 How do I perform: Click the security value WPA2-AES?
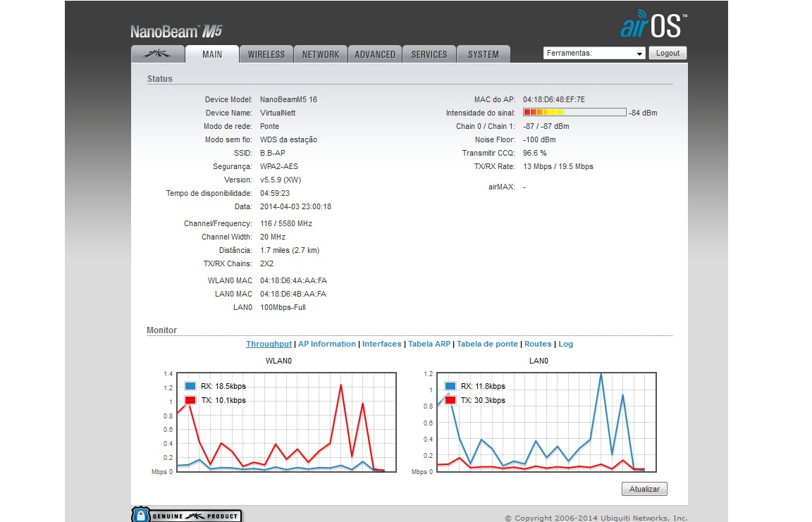click(278, 166)
